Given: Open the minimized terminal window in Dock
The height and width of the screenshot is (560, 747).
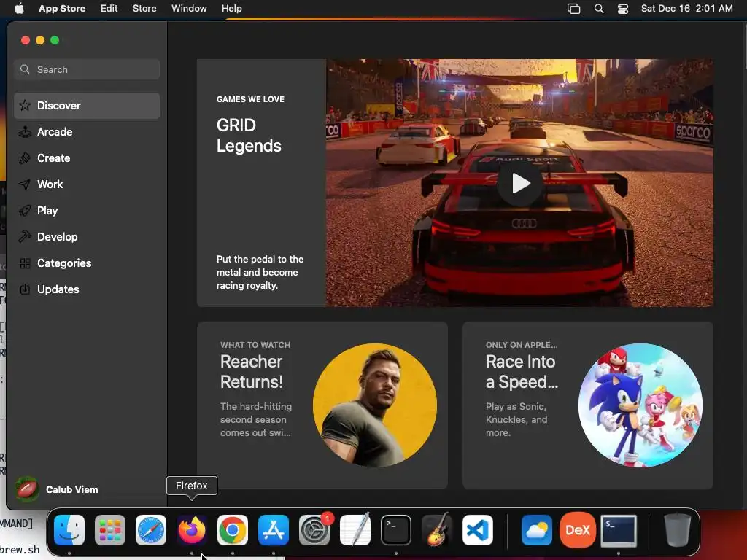Looking at the screenshot, I should 619,530.
